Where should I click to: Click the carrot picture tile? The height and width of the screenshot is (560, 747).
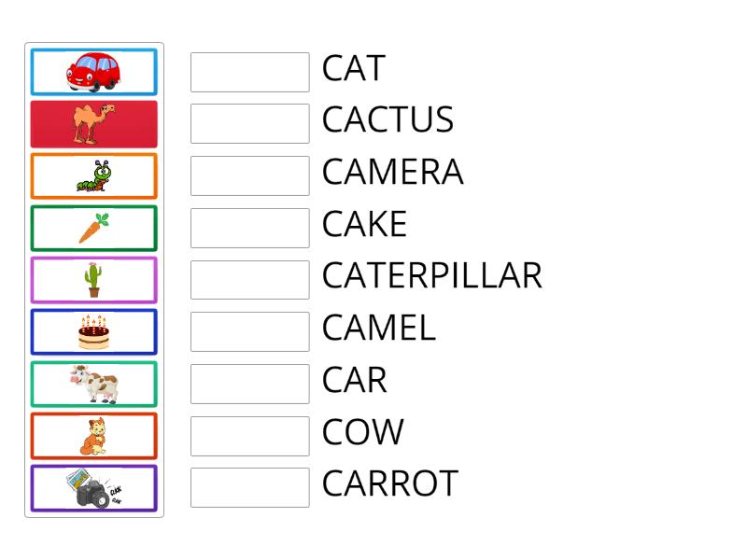pos(93,227)
